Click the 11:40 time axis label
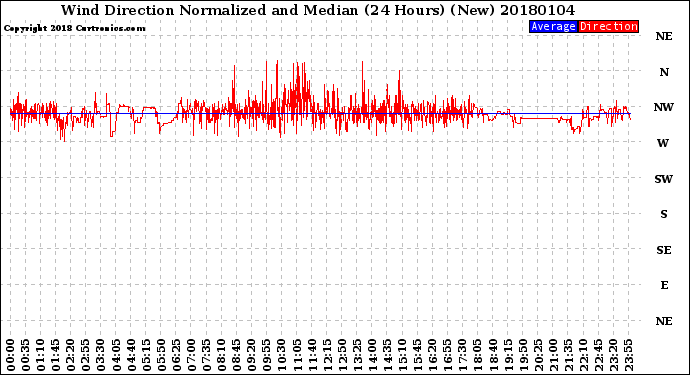The image size is (690, 375). click(312, 355)
